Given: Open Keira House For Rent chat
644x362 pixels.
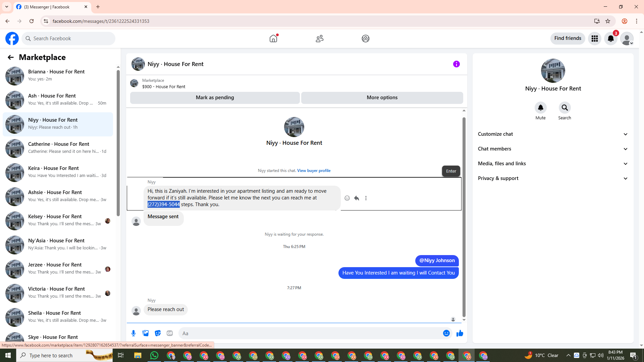Looking at the screenshot, I should point(58,172).
